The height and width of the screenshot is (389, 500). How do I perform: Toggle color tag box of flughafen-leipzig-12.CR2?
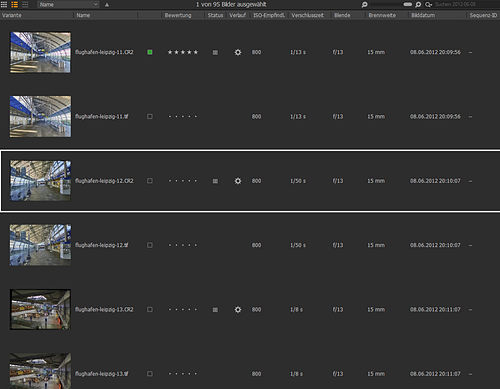(x=150, y=181)
